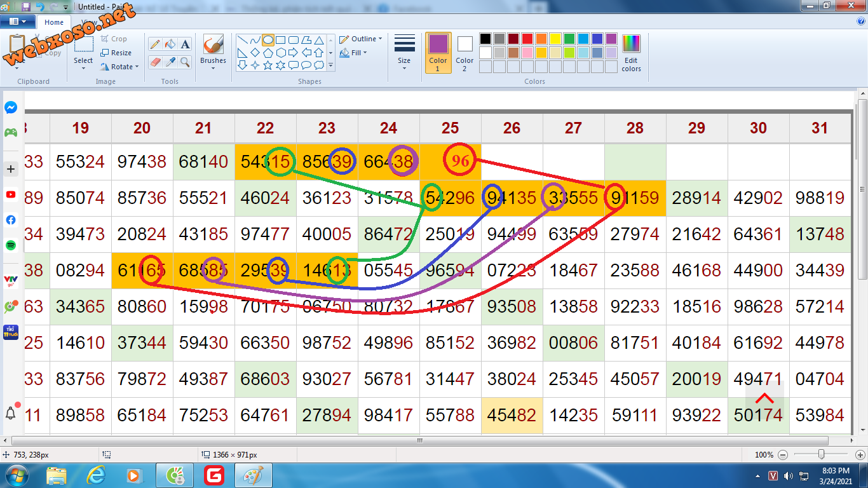Choose the Oval shape

click(268, 40)
